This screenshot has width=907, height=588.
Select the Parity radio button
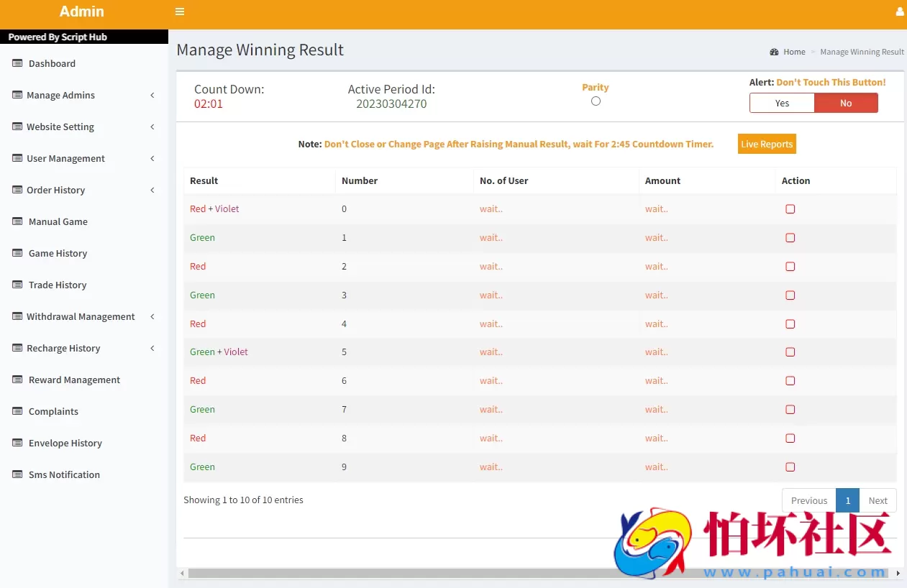click(596, 101)
